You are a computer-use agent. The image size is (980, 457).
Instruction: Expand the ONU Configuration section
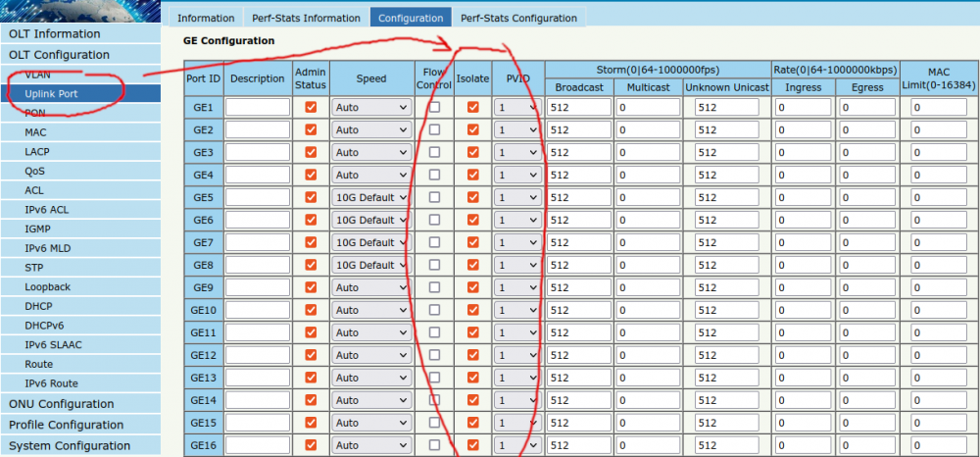click(62, 404)
